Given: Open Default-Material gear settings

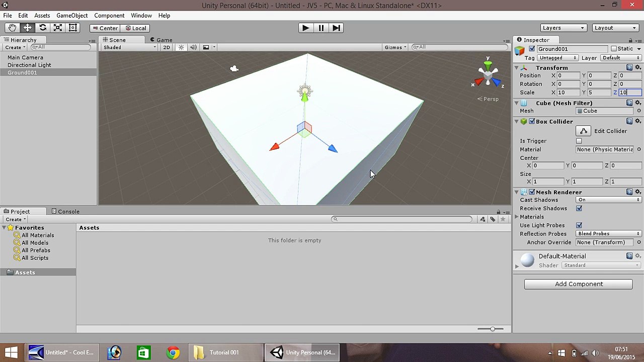Looking at the screenshot, I should tap(638, 256).
